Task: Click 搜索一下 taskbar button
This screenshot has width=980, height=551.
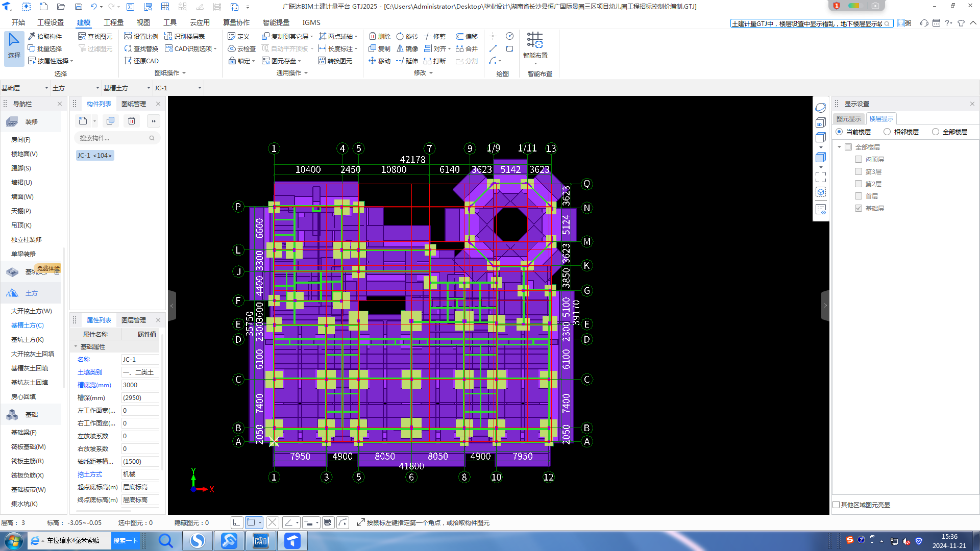Action: point(125,541)
